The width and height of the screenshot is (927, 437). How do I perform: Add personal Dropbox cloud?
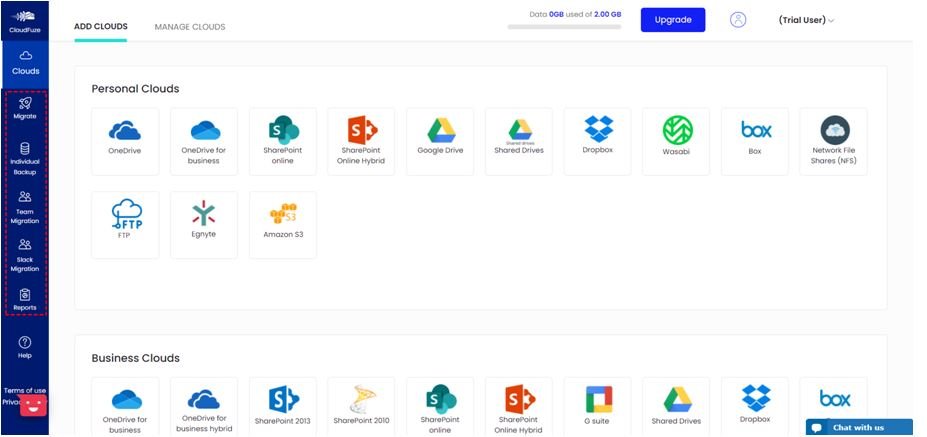click(597, 141)
